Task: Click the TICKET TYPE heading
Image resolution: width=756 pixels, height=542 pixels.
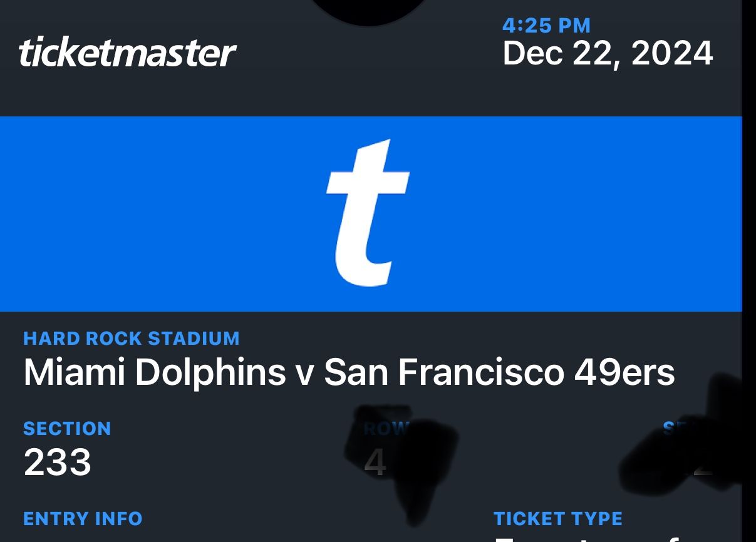Action: [557, 519]
